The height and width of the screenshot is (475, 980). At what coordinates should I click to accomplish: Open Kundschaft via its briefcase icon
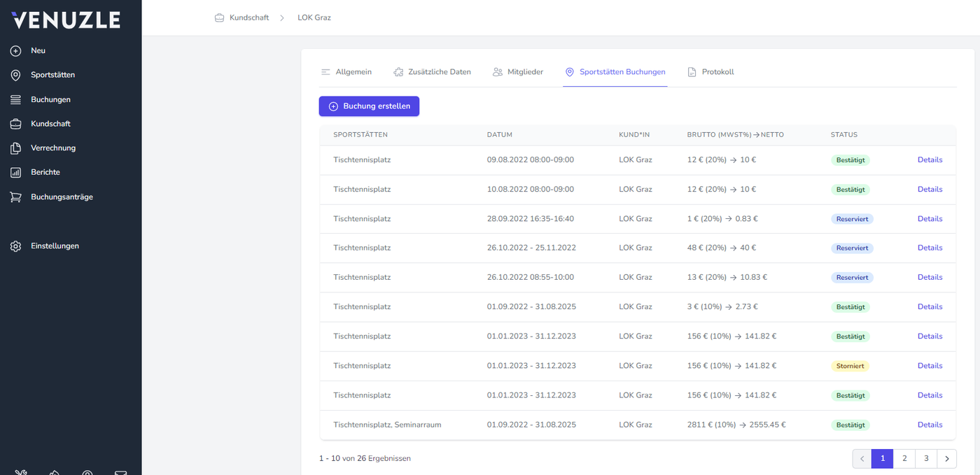coord(15,124)
